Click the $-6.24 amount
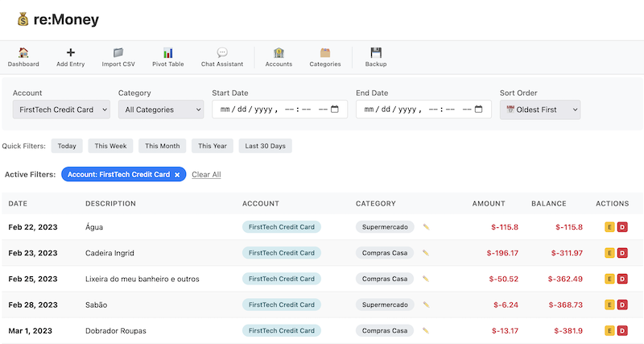Viewport: 644px width, 344px height. click(x=506, y=305)
